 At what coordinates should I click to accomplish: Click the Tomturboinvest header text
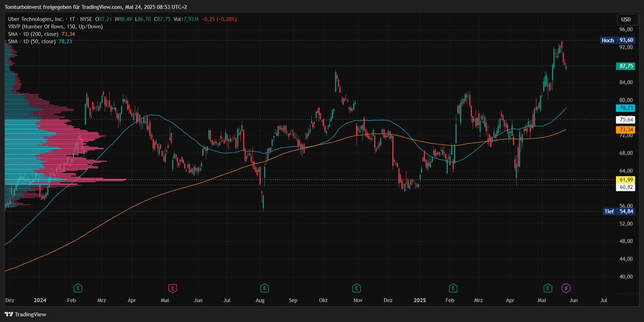point(96,7)
